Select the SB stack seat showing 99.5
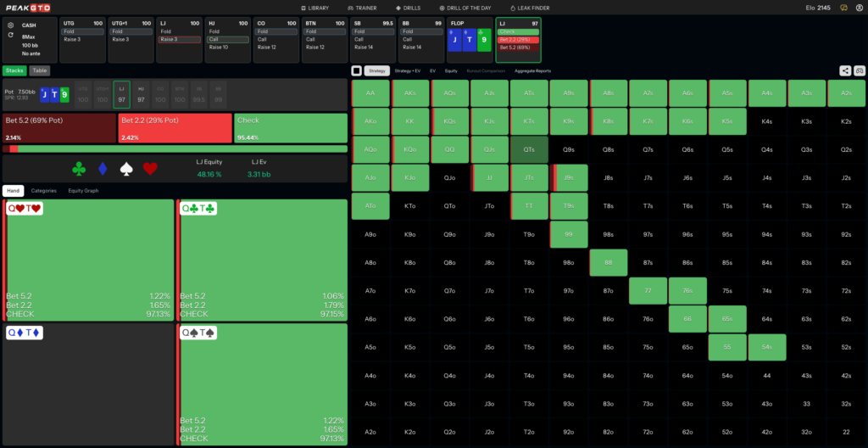 (x=198, y=95)
